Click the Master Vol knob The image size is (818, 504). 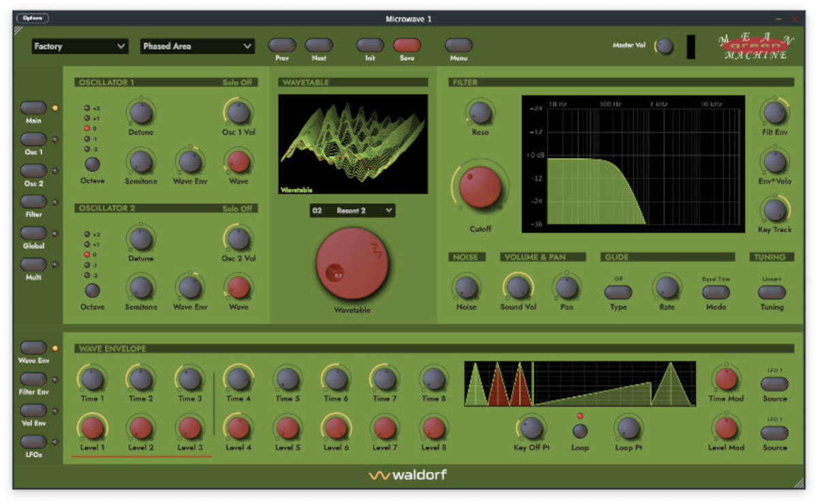click(664, 46)
